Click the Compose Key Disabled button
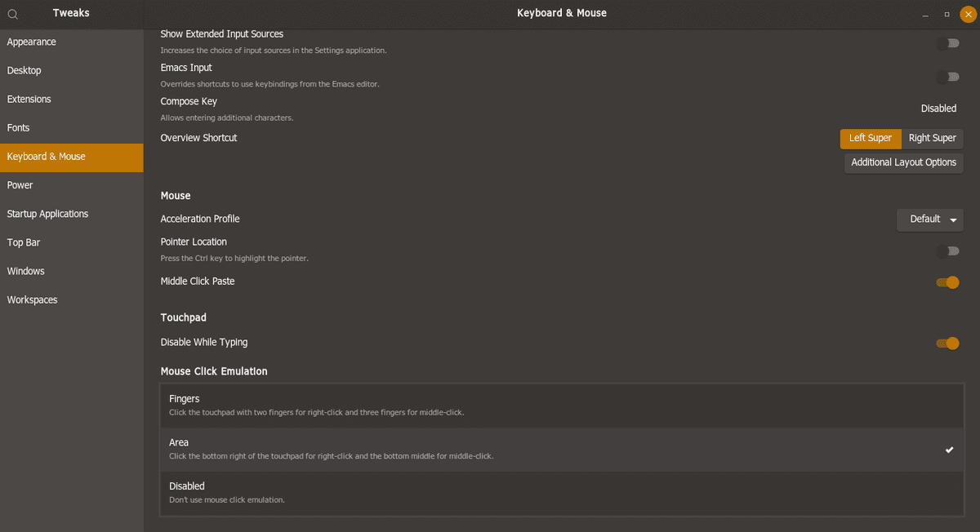The image size is (980, 532). click(938, 109)
